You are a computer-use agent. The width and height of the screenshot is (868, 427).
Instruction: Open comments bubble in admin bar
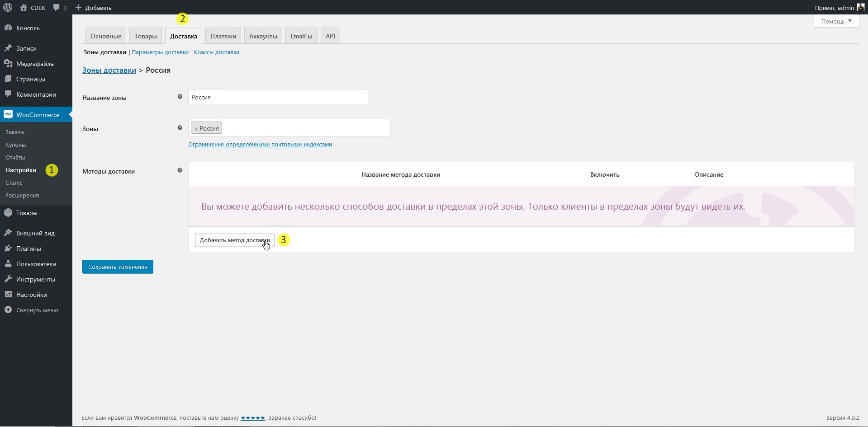pyautogui.click(x=56, y=8)
